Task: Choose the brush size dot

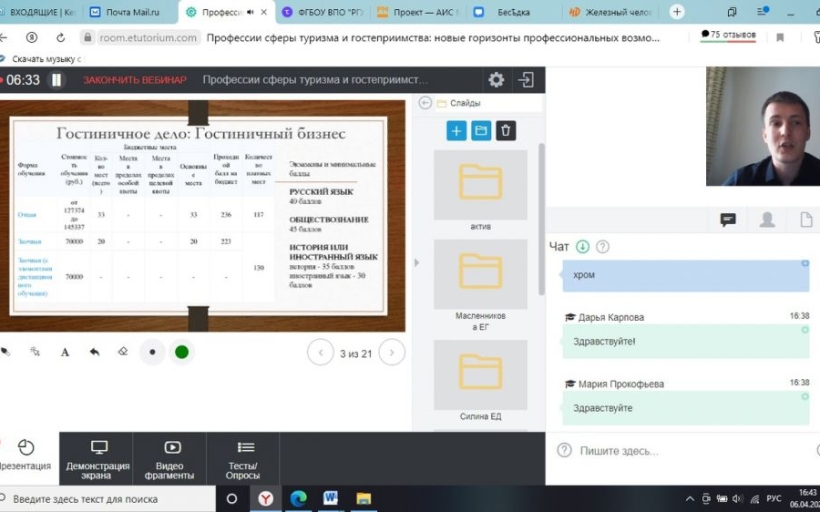Action: pyautogui.click(x=152, y=352)
